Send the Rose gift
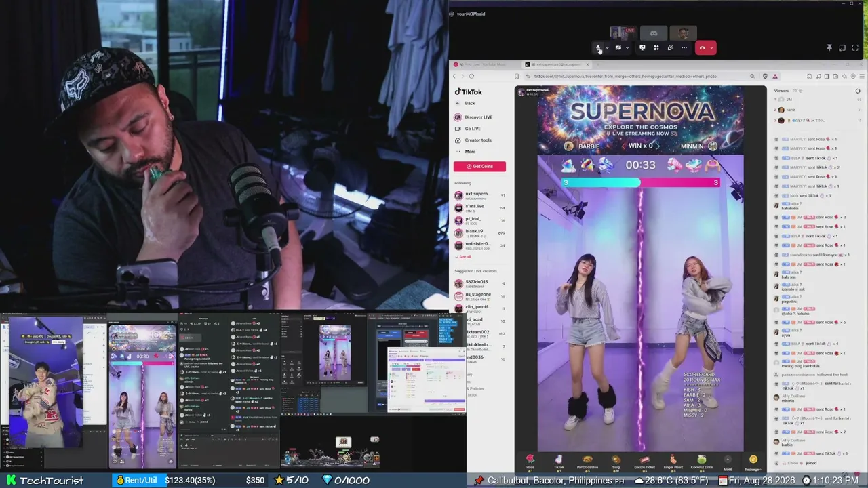 point(530,462)
